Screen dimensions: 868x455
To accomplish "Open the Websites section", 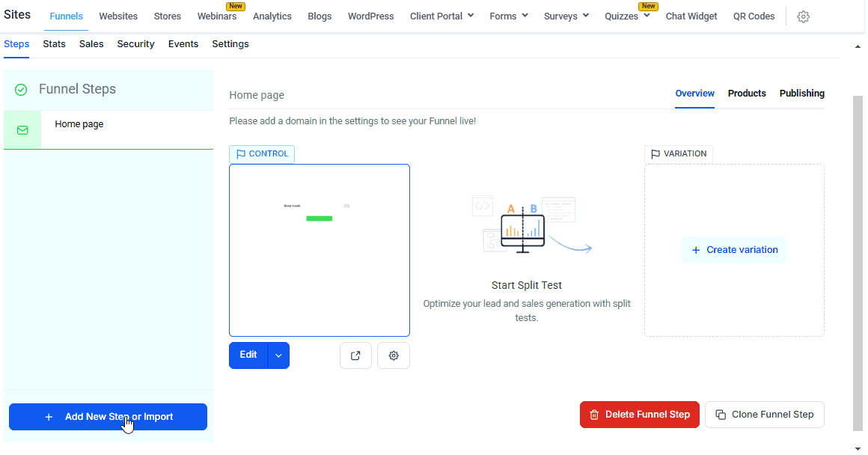I will point(118,16).
